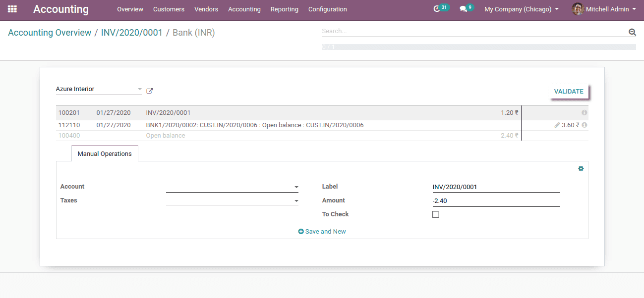This screenshot has width=644, height=298.
Task: Click info icon on INV/2020/0001 row
Action: tap(585, 113)
